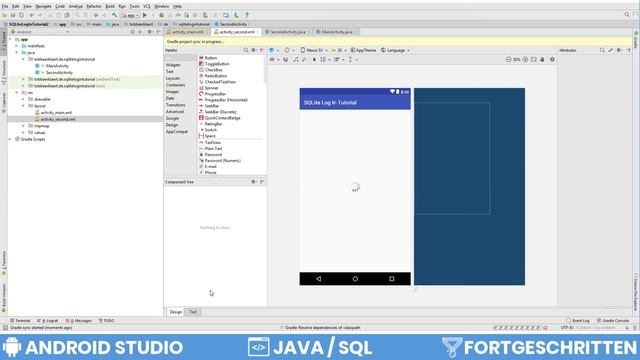The height and width of the screenshot is (360, 640).
Task: Click the Infer Constraints wand icon
Action: point(304,60)
